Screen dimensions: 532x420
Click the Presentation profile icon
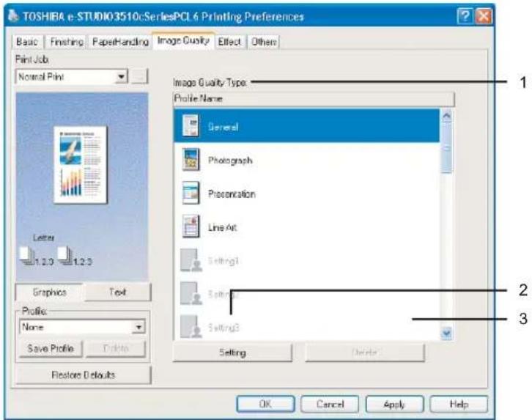[191, 193]
